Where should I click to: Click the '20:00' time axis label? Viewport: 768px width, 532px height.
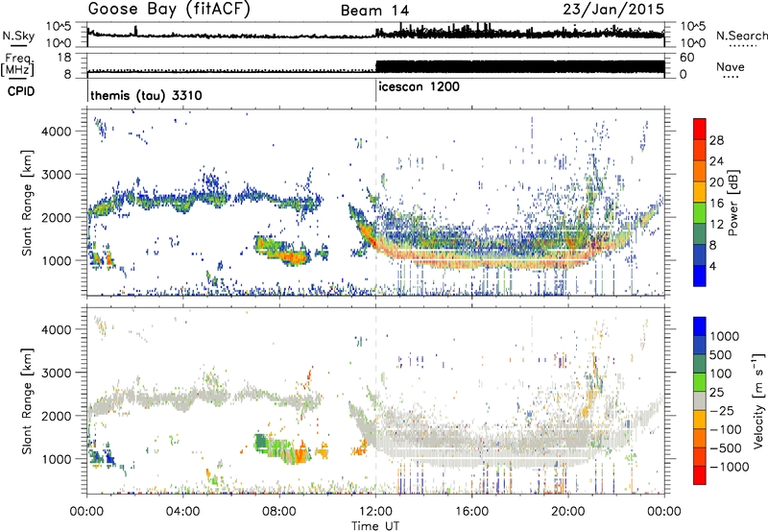coord(567,512)
